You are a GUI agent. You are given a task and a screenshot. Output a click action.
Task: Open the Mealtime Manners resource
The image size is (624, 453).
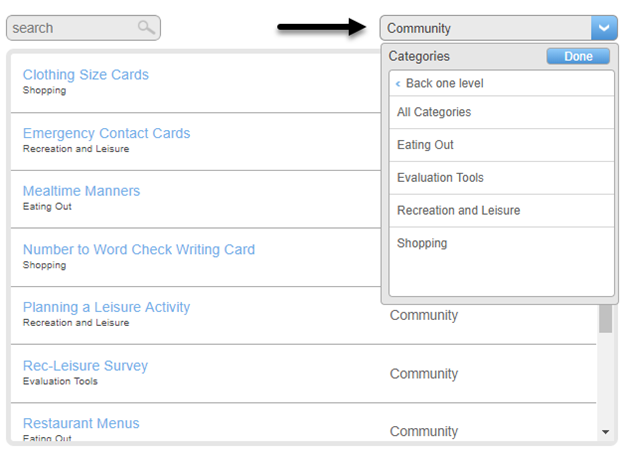coord(81,191)
